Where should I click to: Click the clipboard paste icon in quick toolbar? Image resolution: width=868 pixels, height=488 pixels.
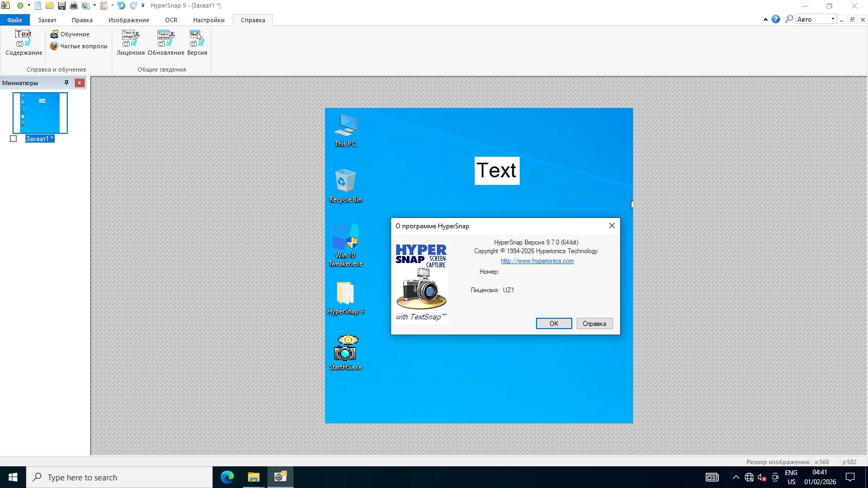point(104,5)
